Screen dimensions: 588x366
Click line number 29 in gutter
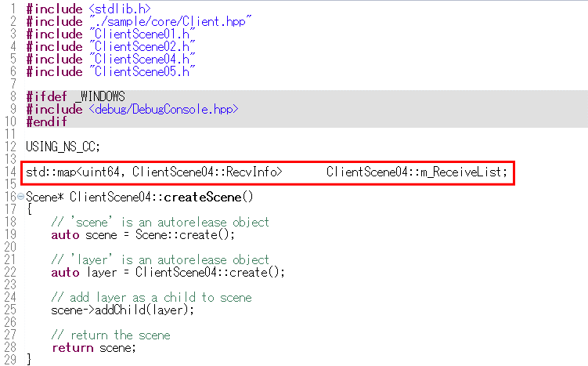point(10,360)
